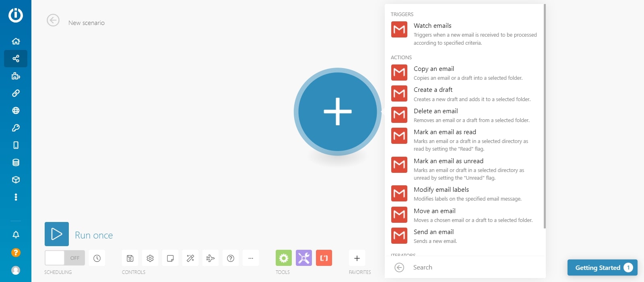
Task: Open Connections link icon in sidebar
Action: (x=16, y=93)
